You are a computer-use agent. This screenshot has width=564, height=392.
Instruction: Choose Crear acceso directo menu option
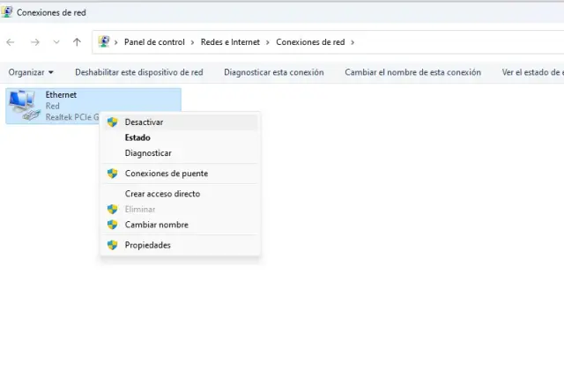coord(162,194)
